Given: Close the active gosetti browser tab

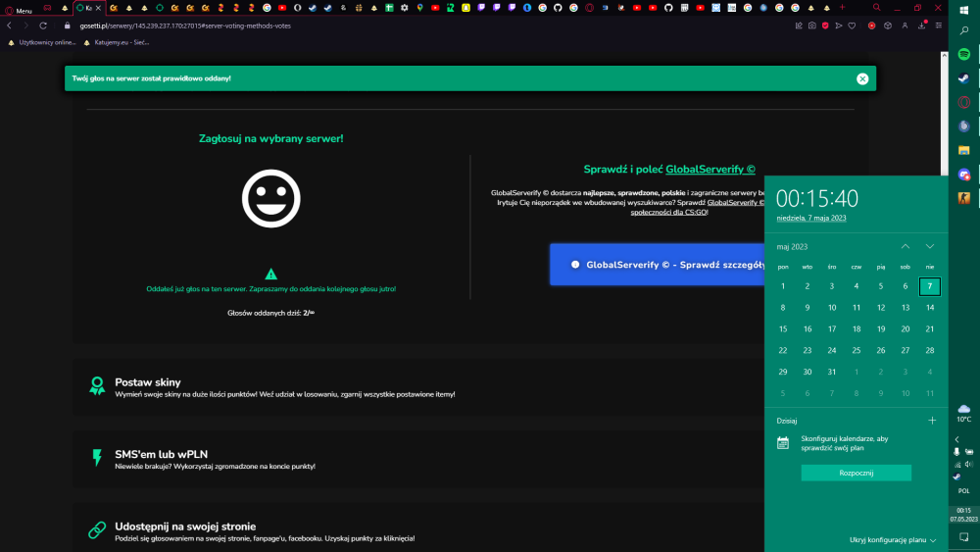Looking at the screenshot, I should [98, 8].
